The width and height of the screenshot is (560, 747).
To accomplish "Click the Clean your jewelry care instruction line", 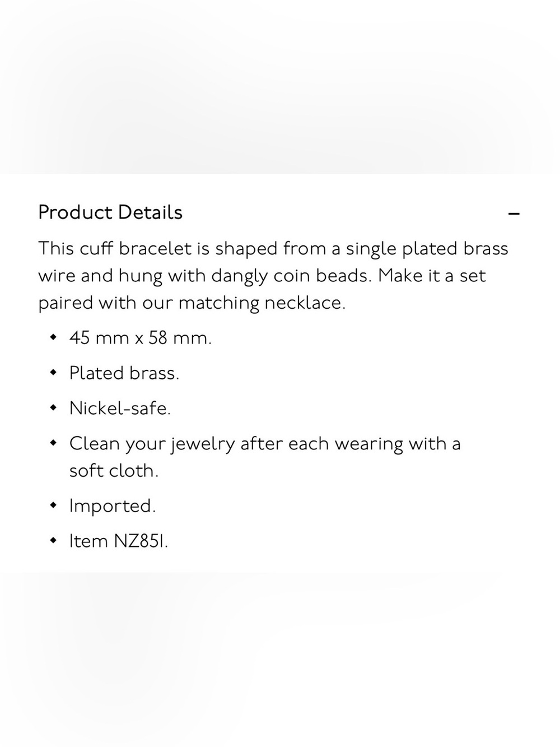I will click(265, 444).
